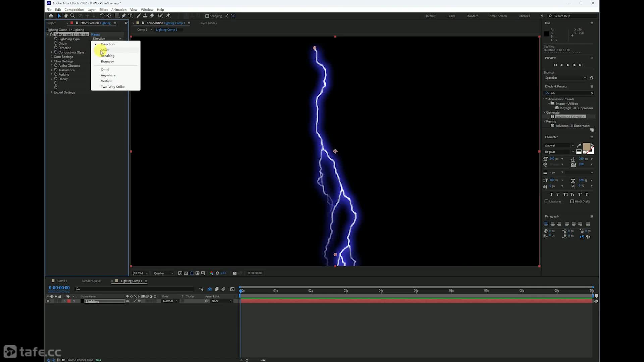Toggle visibility eye of Lighting layer
The width and height of the screenshot is (644, 362).
48,301
